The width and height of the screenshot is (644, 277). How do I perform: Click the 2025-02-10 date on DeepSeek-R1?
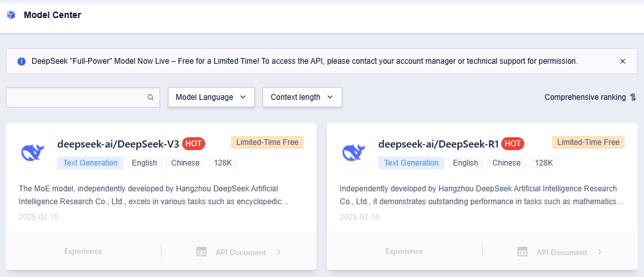[360, 217]
